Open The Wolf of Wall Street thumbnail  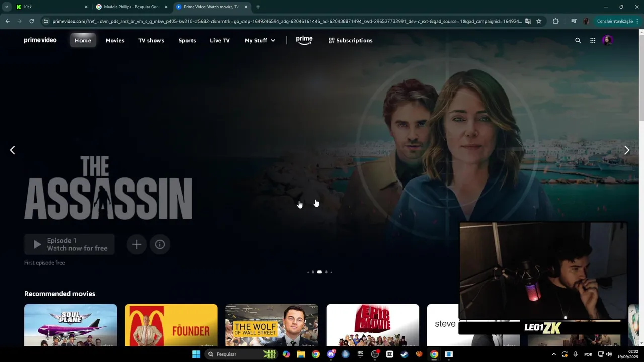(272, 325)
